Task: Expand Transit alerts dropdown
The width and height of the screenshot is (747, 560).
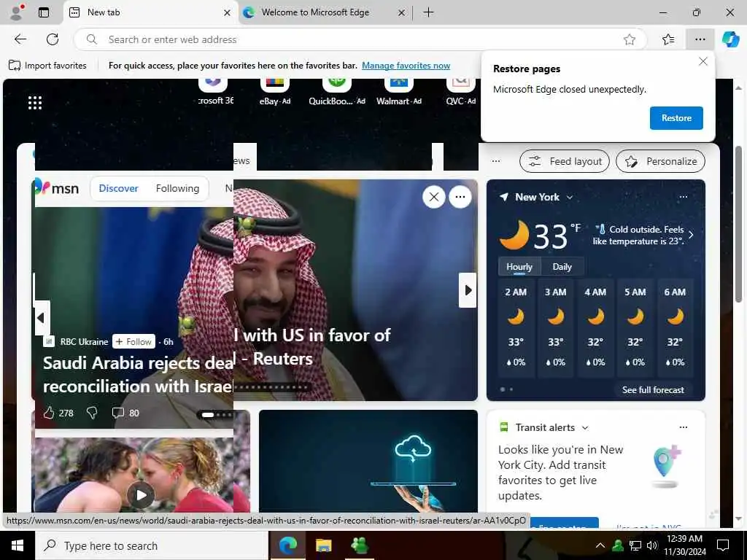Action: click(585, 427)
